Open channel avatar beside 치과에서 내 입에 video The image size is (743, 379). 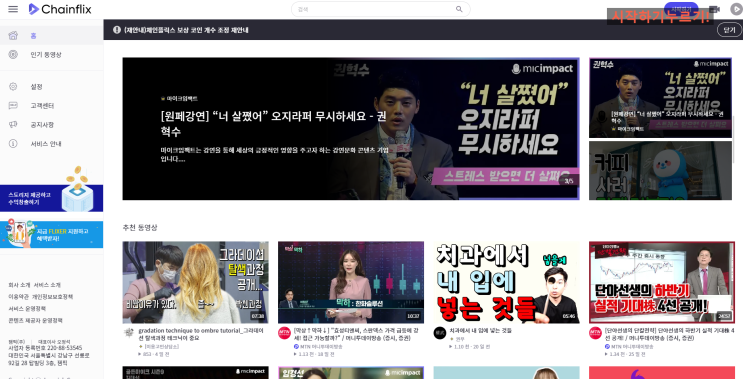[440, 333]
